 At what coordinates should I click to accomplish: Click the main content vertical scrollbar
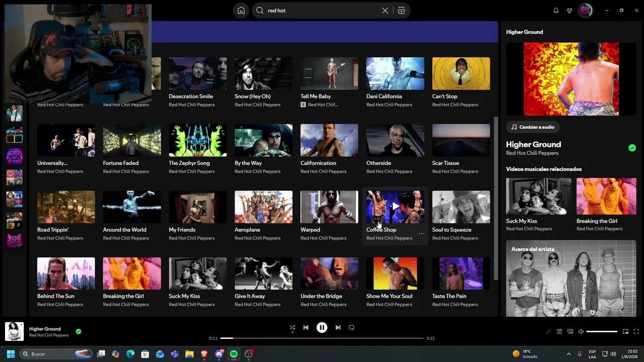pyautogui.click(x=496, y=199)
